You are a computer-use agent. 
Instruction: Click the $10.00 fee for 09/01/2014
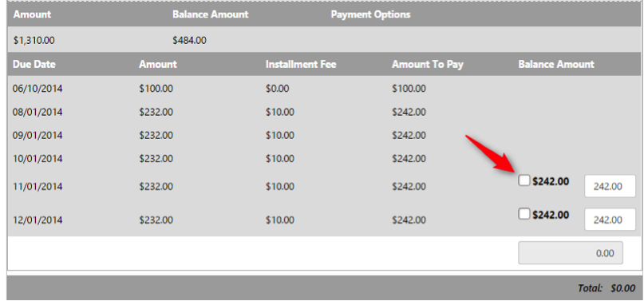click(279, 135)
